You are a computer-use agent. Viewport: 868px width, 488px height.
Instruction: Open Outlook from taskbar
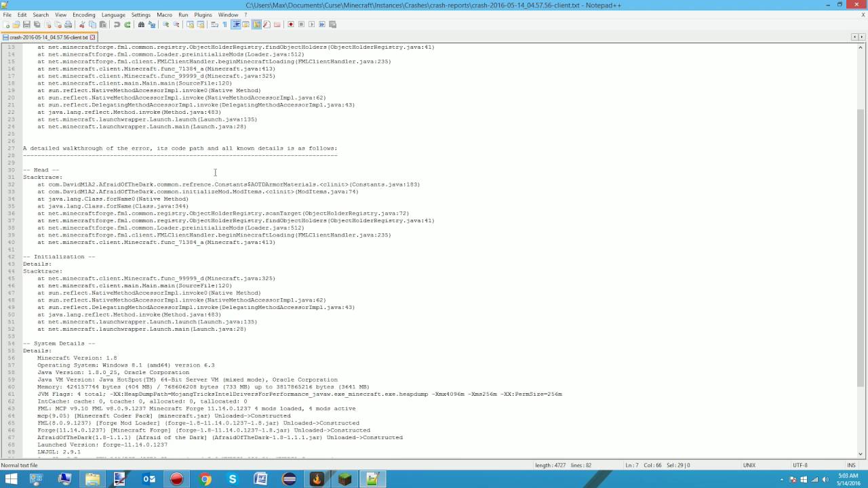click(149, 479)
